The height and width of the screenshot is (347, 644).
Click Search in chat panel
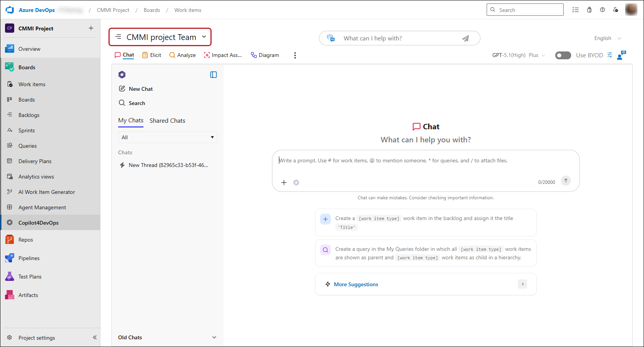tap(132, 103)
